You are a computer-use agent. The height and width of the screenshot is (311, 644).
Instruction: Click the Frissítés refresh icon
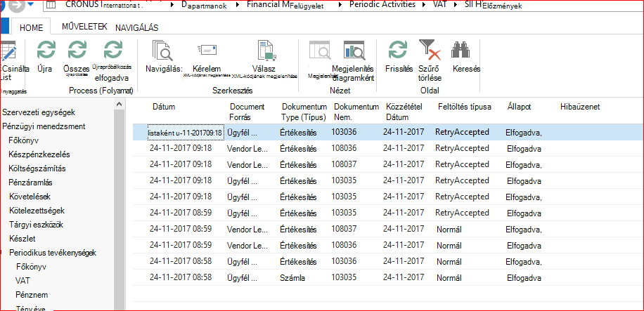[x=398, y=51]
